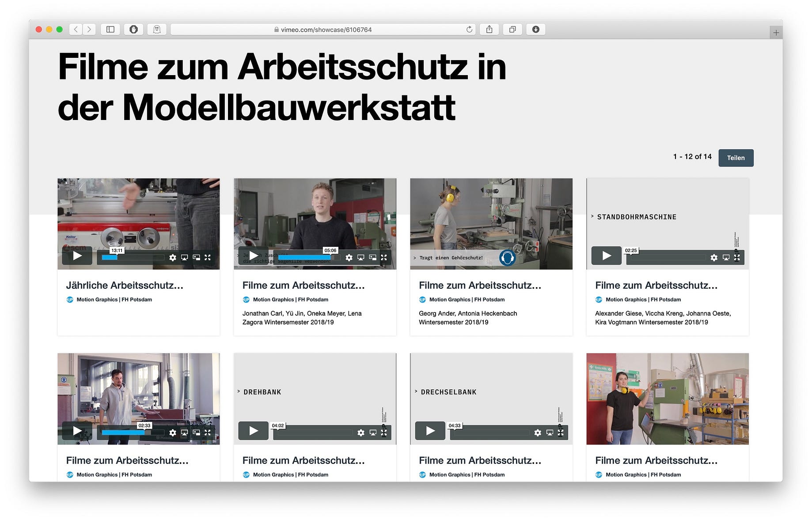
Task: Enable picture-in-picture on the 02:33 video
Action: click(197, 433)
